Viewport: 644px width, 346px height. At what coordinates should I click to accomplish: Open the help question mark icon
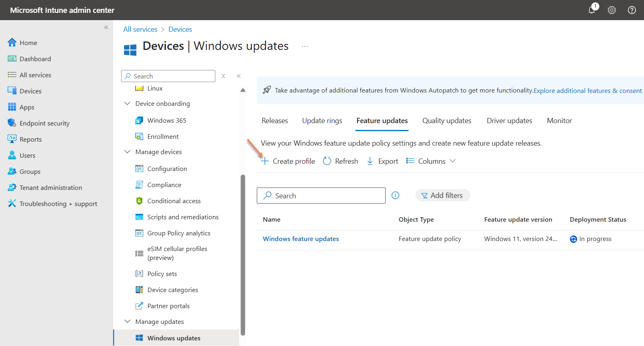pyautogui.click(x=632, y=10)
